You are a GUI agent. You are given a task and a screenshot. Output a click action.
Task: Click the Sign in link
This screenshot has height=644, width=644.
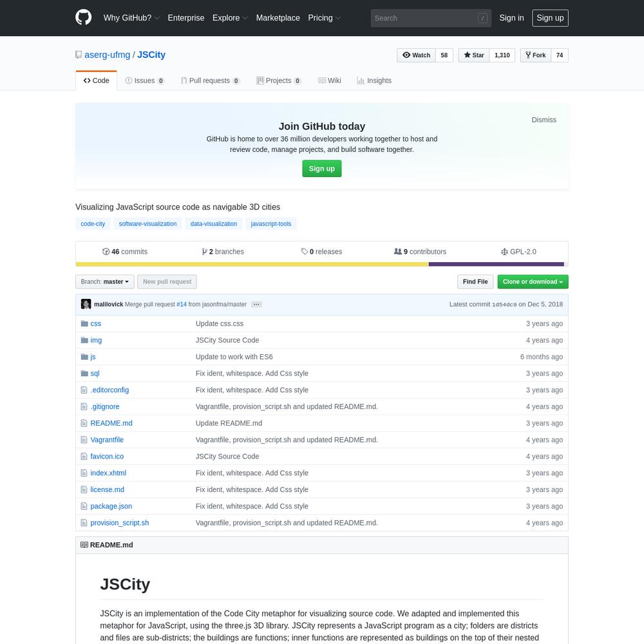point(511,17)
